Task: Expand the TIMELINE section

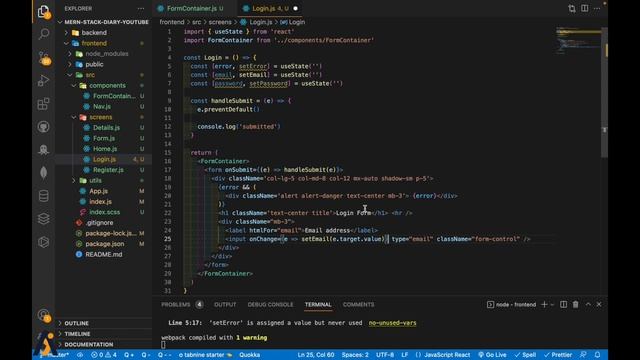Action: [77, 334]
